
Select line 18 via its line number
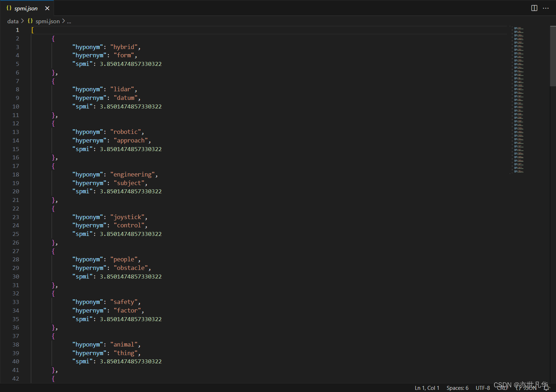[x=16, y=175]
